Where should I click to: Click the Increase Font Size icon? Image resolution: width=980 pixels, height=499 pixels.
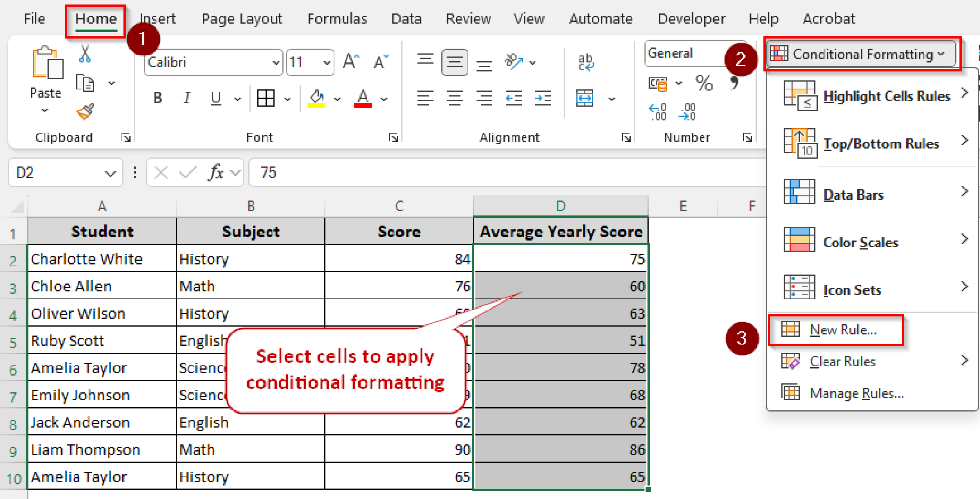pyautogui.click(x=351, y=62)
